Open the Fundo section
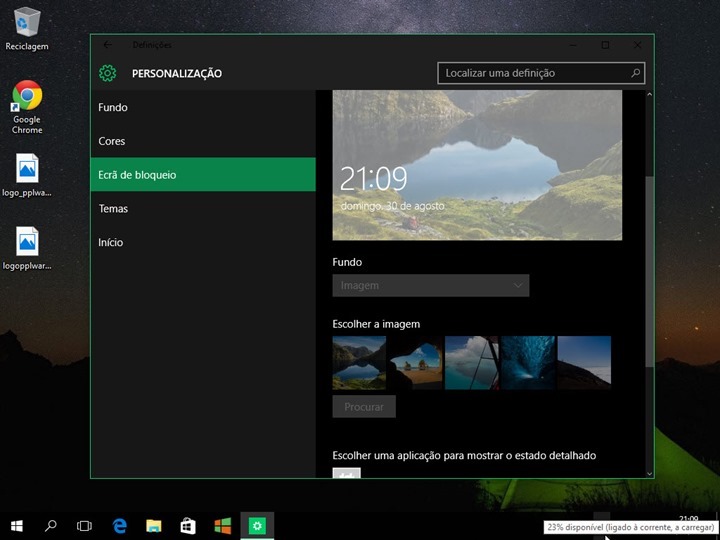This screenshot has width=720, height=540. (203, 107)
